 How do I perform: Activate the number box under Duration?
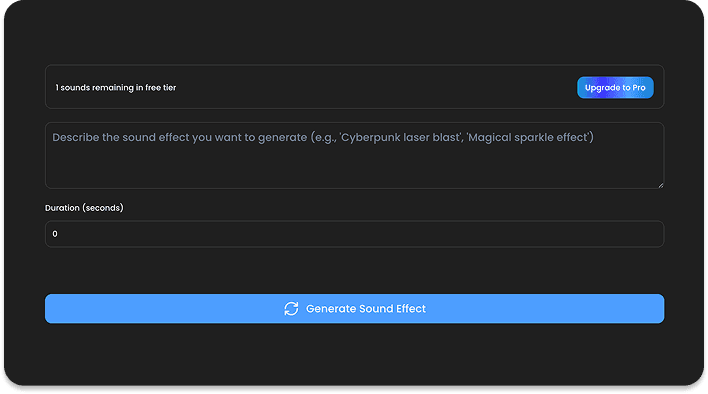[354, 234]
